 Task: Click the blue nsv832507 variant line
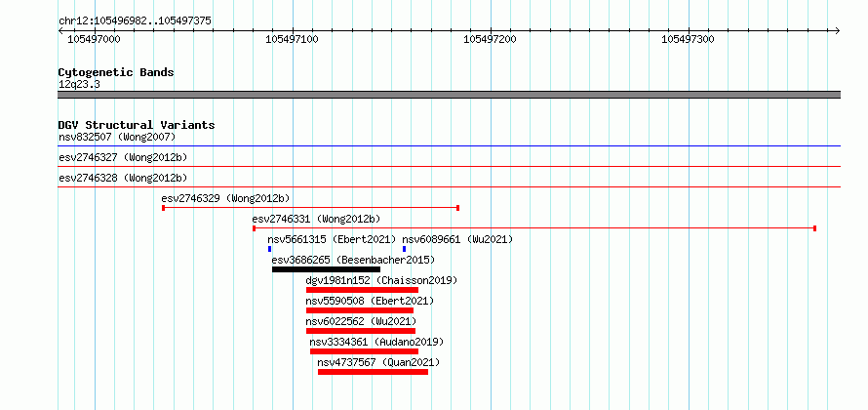pyautogui.click(x=449, y=146)
